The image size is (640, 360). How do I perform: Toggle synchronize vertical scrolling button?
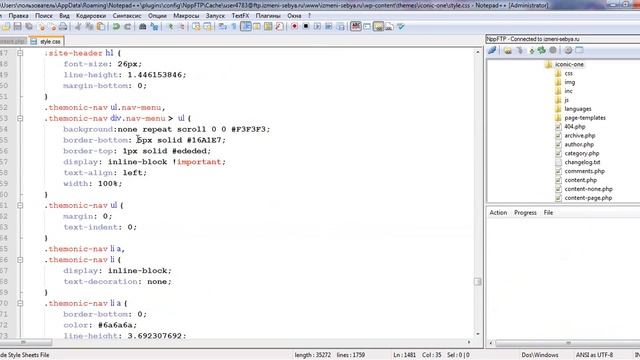[x=196, y=27]
